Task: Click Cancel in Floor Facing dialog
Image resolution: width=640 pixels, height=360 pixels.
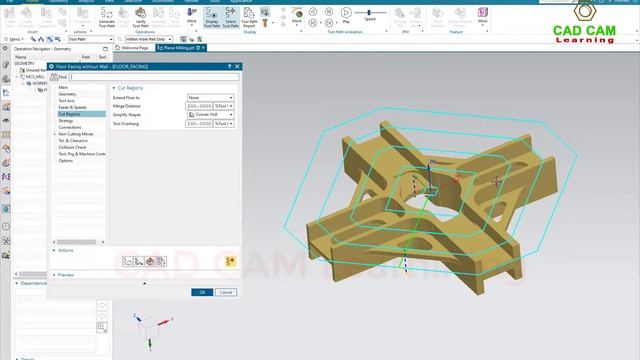Action: (226, 292)
